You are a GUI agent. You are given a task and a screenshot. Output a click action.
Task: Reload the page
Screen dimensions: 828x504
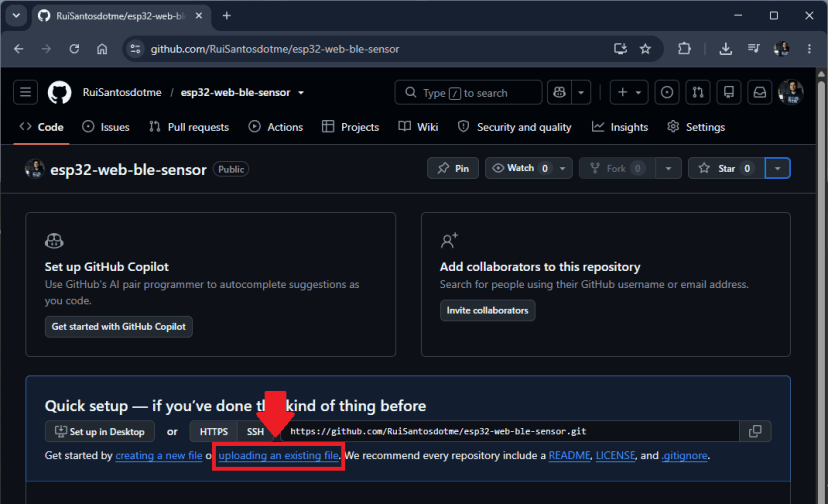pyautogui.click(x=74, y=49)
